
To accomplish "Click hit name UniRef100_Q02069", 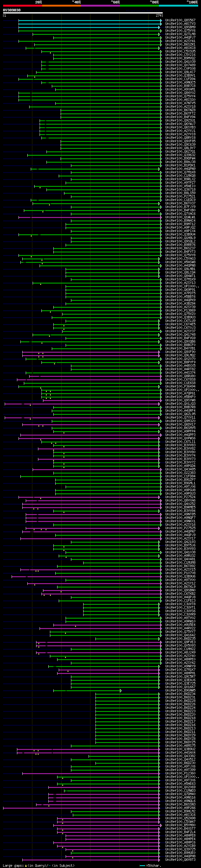I will 180,788.
